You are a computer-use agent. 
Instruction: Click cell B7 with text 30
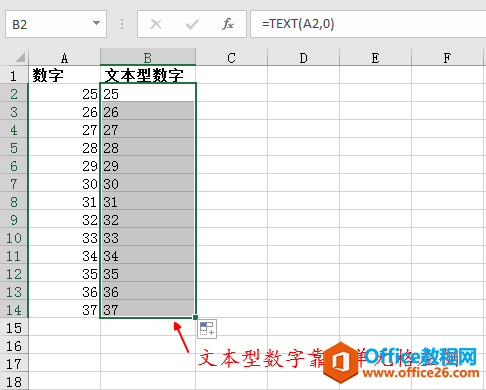click(148, 183)
